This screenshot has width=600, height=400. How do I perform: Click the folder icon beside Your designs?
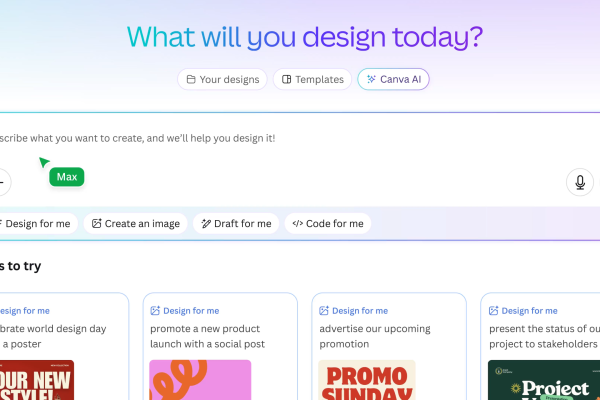190,79
